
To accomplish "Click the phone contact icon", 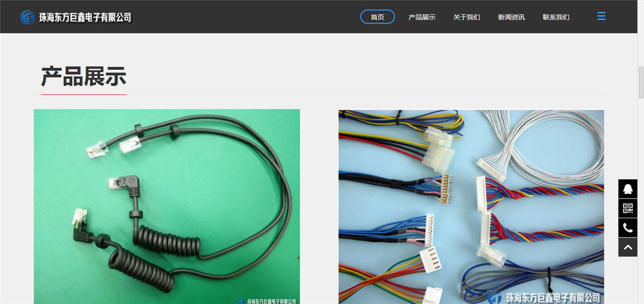I will tap(628, 227).
